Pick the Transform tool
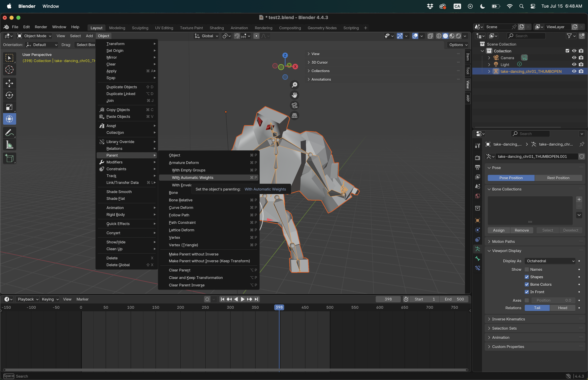 point(9,119)
